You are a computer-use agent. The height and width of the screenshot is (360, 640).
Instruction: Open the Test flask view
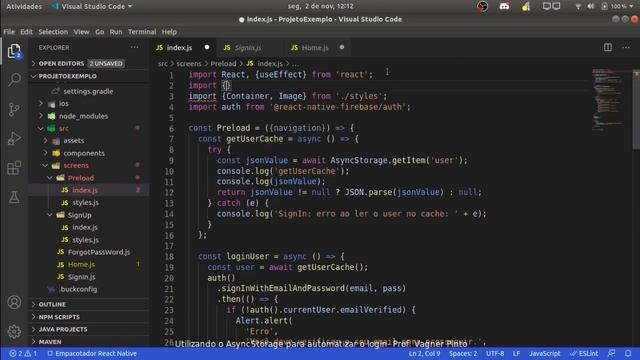[14, 198]
